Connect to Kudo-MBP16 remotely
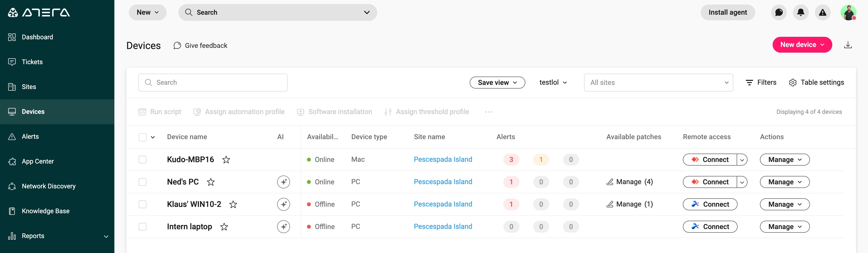Image resolution: width=868 pixels, height=253 pixels. [x=710, y=160]
